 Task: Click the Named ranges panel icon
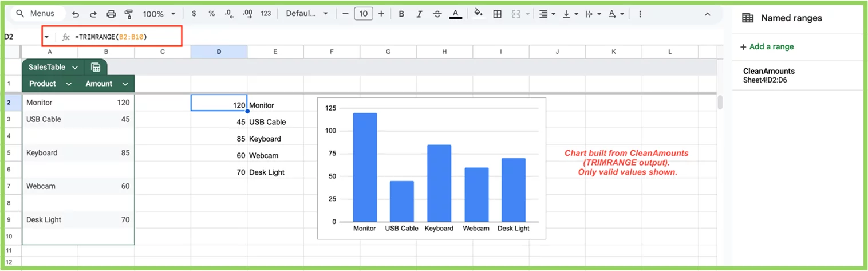(x=747, y=18)
